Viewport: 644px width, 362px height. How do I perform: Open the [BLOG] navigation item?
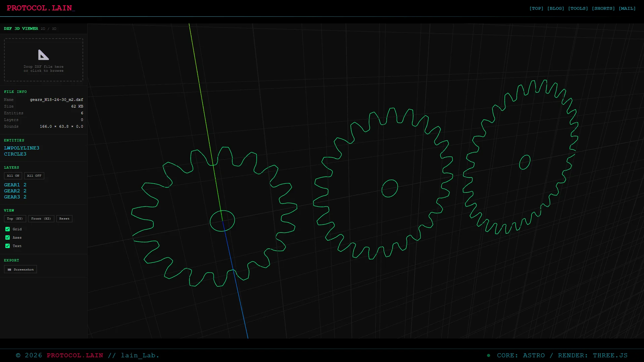(556, 8)
